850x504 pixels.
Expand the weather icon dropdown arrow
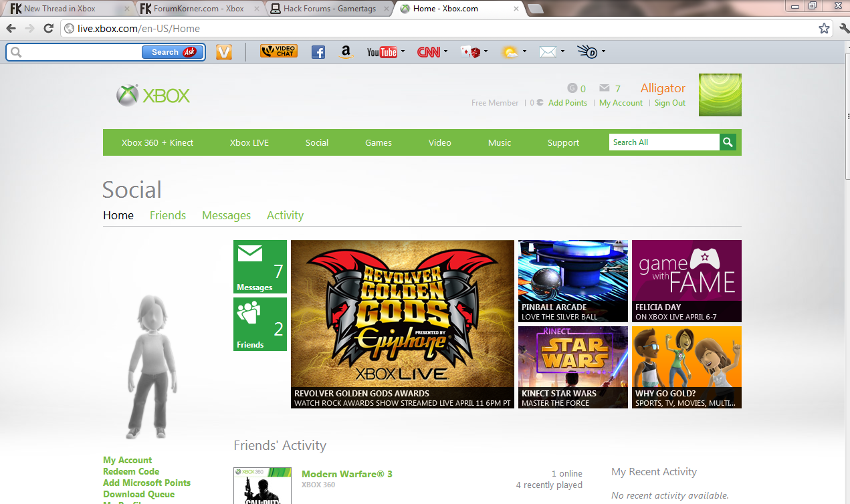[524, 51]
